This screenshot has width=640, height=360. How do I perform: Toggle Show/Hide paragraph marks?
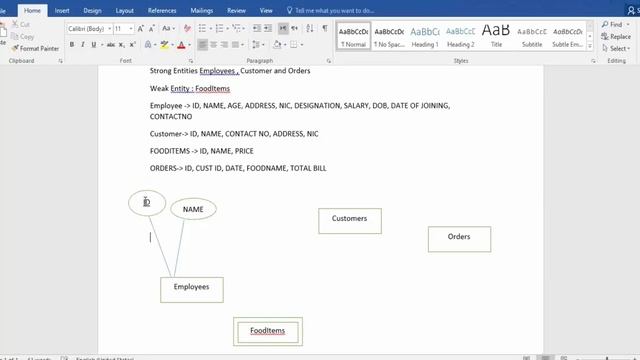click(325, 28)
